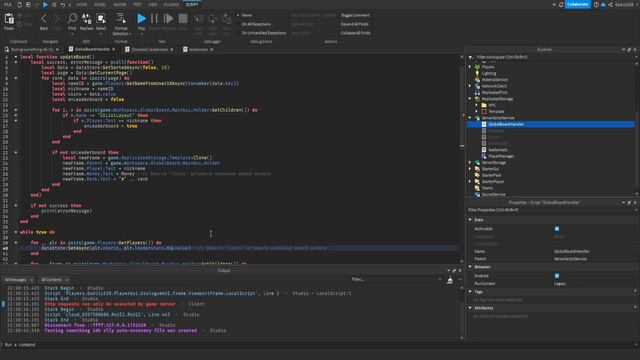Open the All Messages dropdown in Output

(19, 280)
